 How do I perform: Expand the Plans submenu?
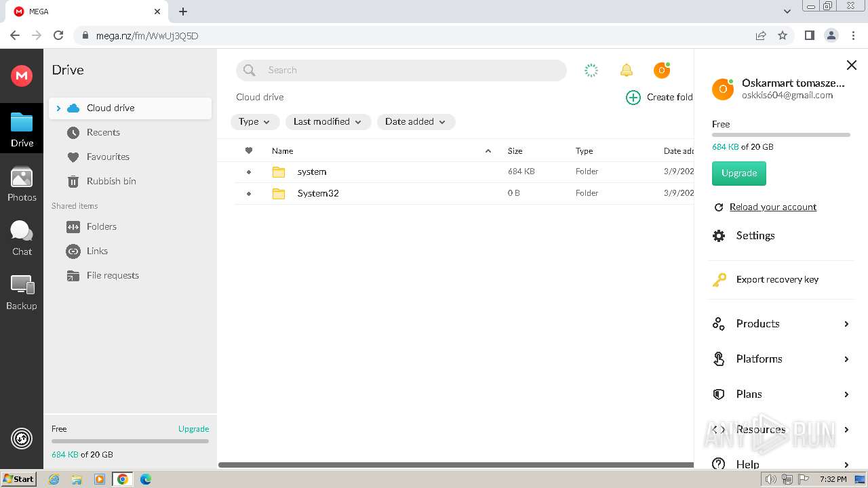coord(846,394)
